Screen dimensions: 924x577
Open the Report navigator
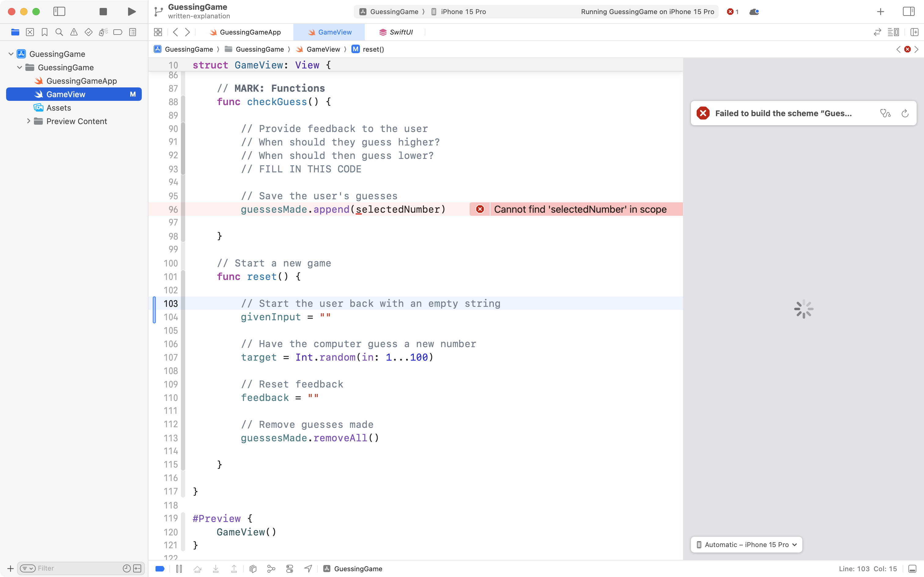click(132, 32)
